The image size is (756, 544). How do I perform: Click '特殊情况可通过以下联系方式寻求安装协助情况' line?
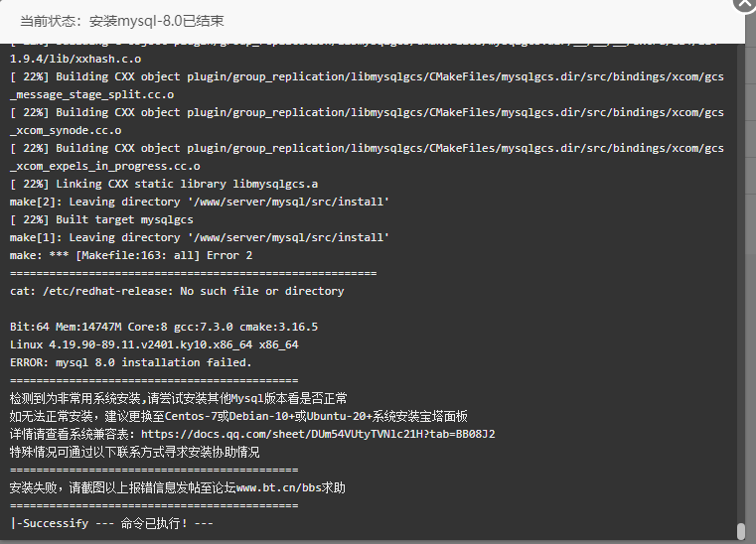pyautogui.click(x=134, y=452)
